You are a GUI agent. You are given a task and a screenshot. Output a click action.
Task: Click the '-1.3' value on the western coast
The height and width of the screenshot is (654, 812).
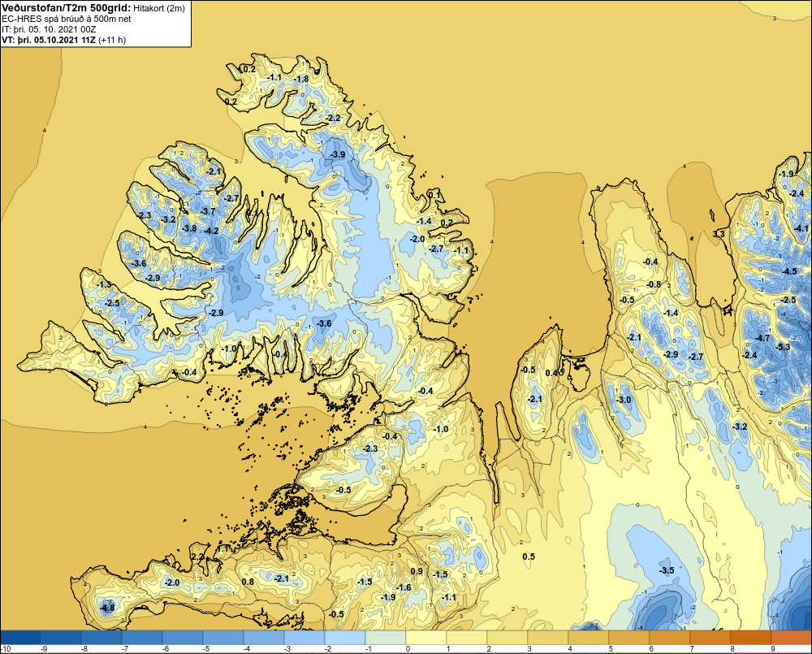103,284
